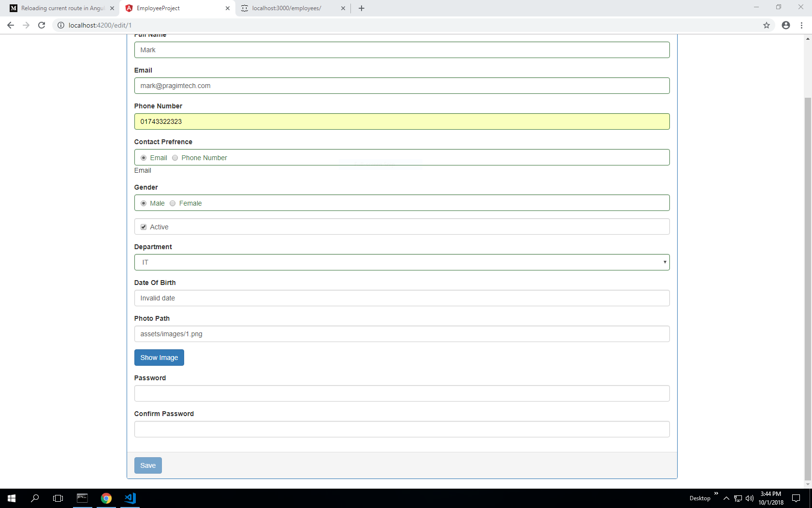This screenshot has height=508, width=812.
Task: Open the volume control in system tray
Action: coord(750,498)
